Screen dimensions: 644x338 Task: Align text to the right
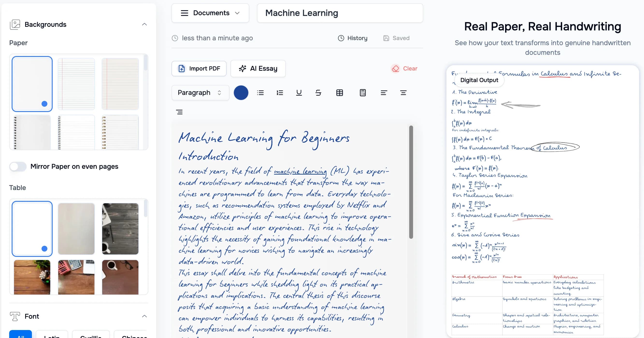179,112
